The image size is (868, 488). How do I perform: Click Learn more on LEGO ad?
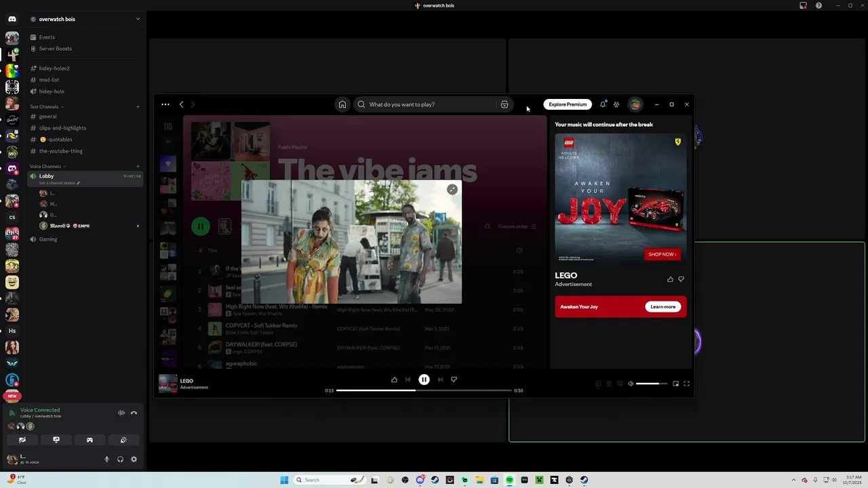663,307
